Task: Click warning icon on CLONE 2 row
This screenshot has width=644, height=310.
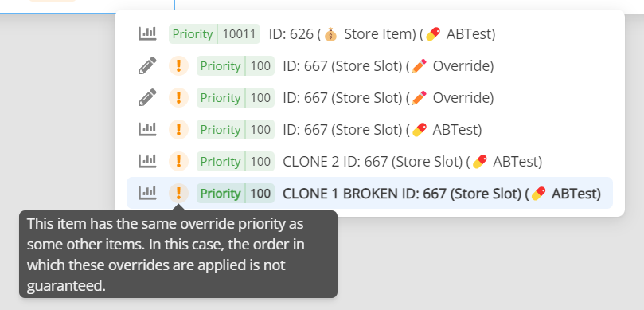Action: (x=178, y=161)
